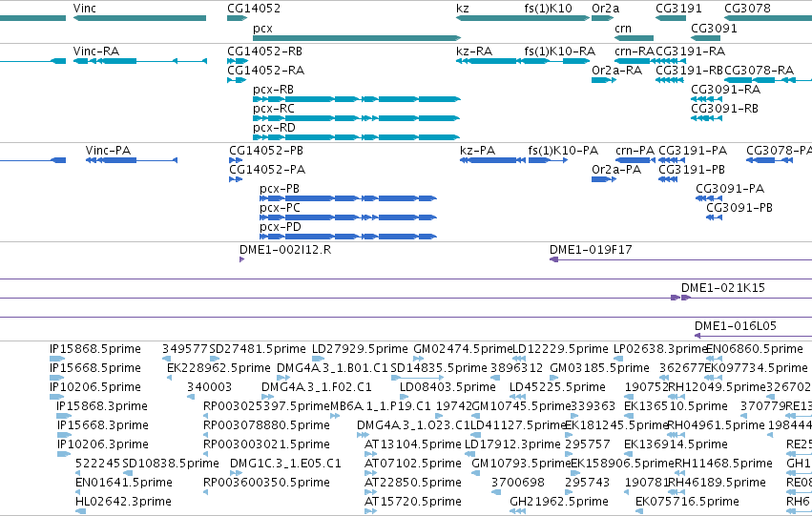Click the Vinc gene label
The image size is (812, 516).
point(84,9)
